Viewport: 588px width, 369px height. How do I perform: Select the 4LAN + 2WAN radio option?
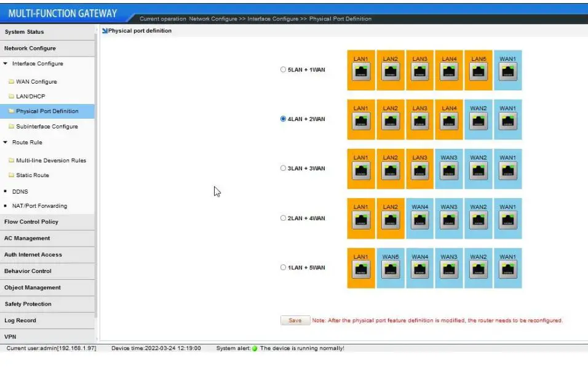283,119
